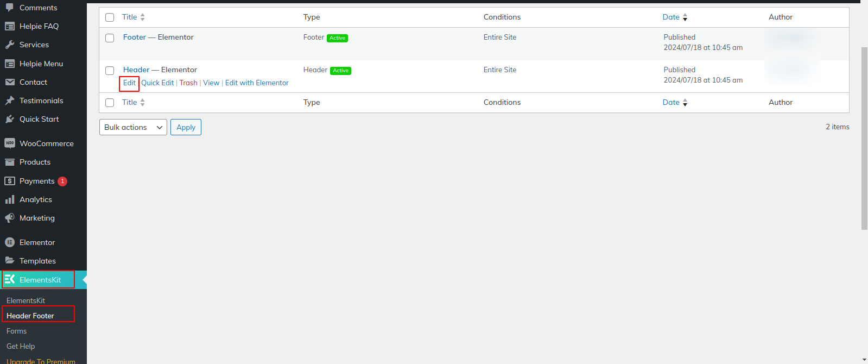Image resolution: width=868 pixels, height=364 pixels.
Task: Toggle select-all checkbox in table footer
Action: pos(110,103)
